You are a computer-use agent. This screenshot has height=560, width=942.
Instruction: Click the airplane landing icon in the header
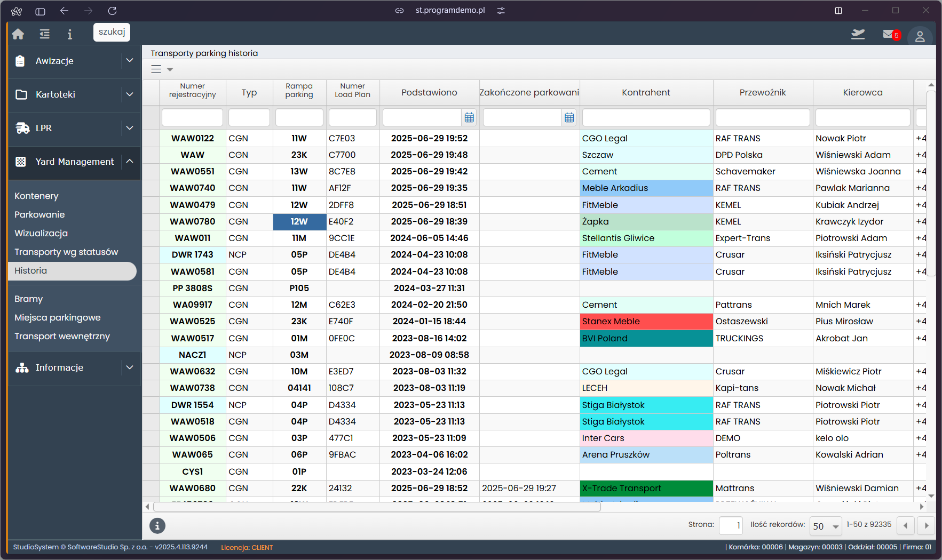point(858,35)
